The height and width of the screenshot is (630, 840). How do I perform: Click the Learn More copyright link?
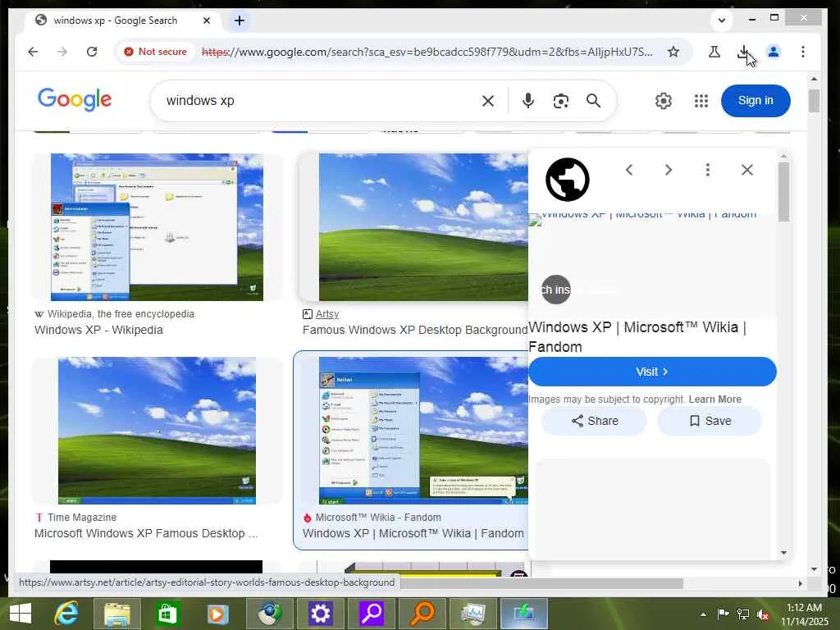tap(714, 399)
